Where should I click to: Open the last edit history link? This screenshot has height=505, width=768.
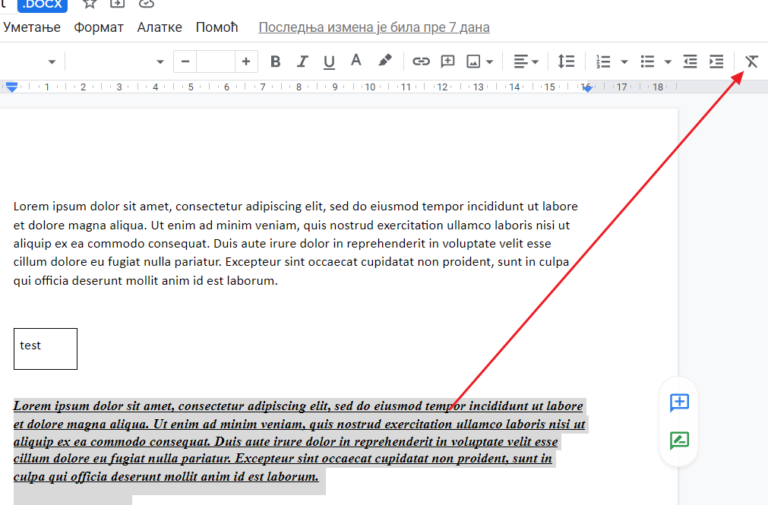374,27
